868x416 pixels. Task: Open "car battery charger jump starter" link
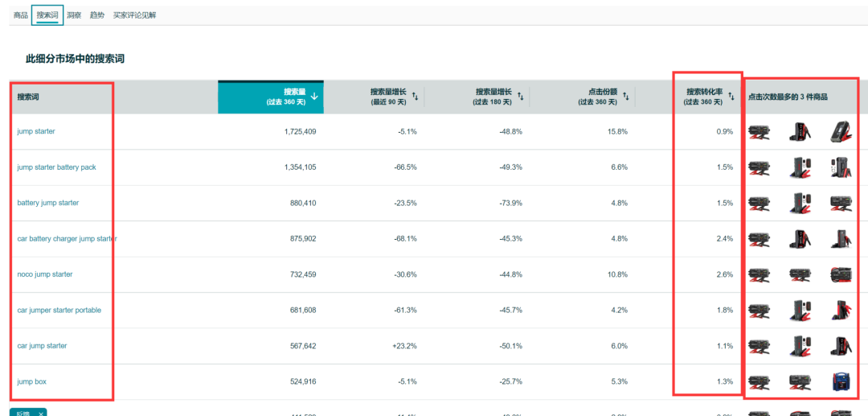click(67, 239)
